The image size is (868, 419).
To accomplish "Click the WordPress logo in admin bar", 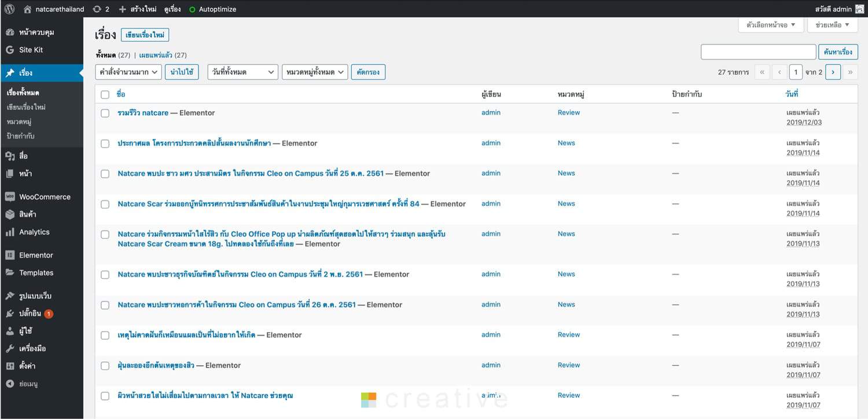I will tap(9, 9).
